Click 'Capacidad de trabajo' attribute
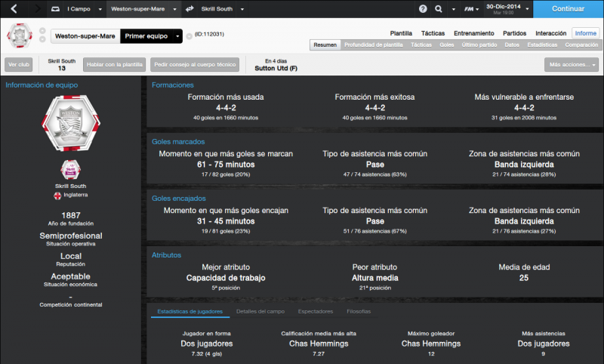The width and height of the screenshot is (604, 364). pyautogui.click(x=226, y=278)
